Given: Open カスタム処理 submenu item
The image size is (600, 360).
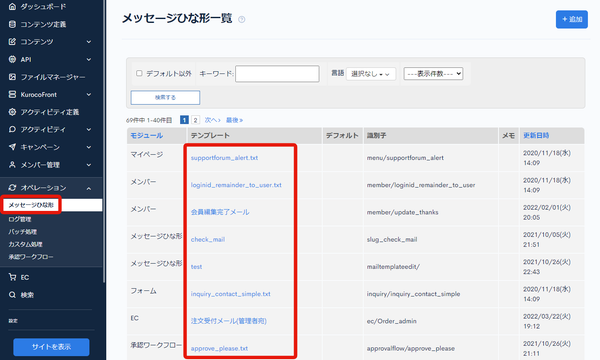Looking at the screenshot, I should pyautogui.click(x=25, y=244).
